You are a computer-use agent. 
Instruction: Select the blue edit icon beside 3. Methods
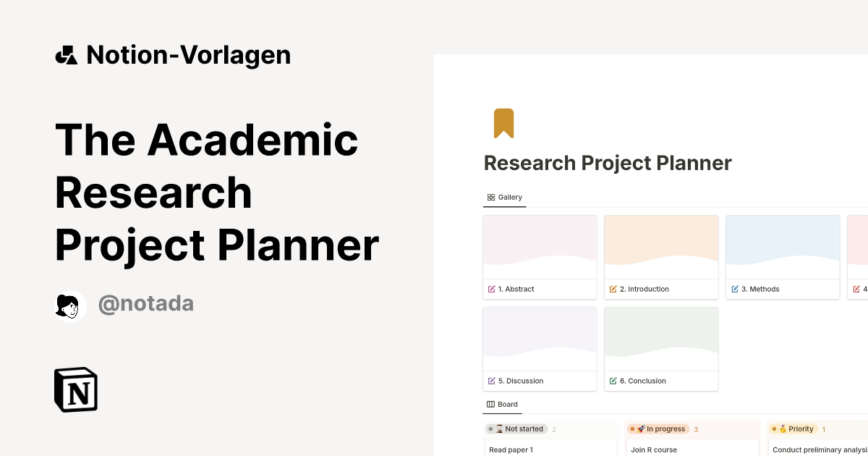tap(735, 289)
